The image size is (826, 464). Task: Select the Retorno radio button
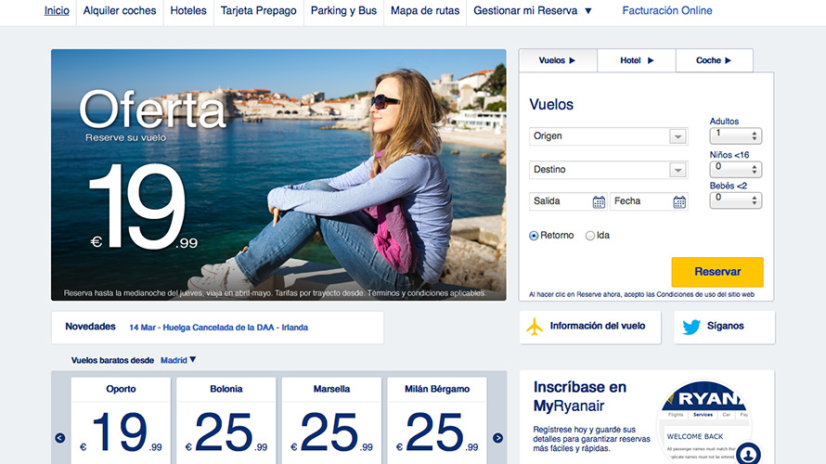pyautogui.click(x=534, y=236)
